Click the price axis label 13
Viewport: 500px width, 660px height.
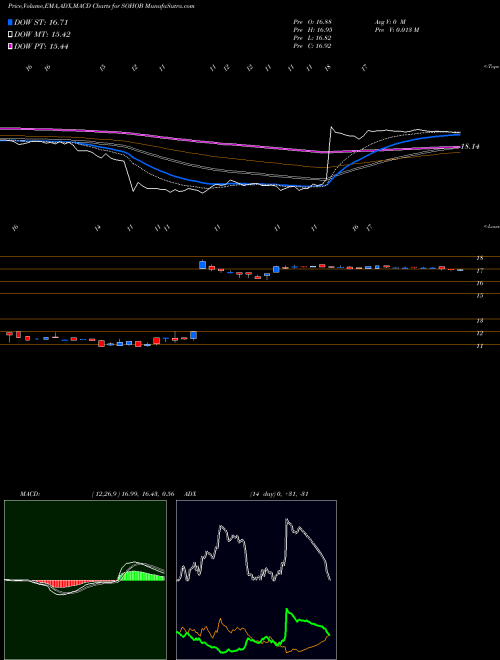tap(479, 321)
